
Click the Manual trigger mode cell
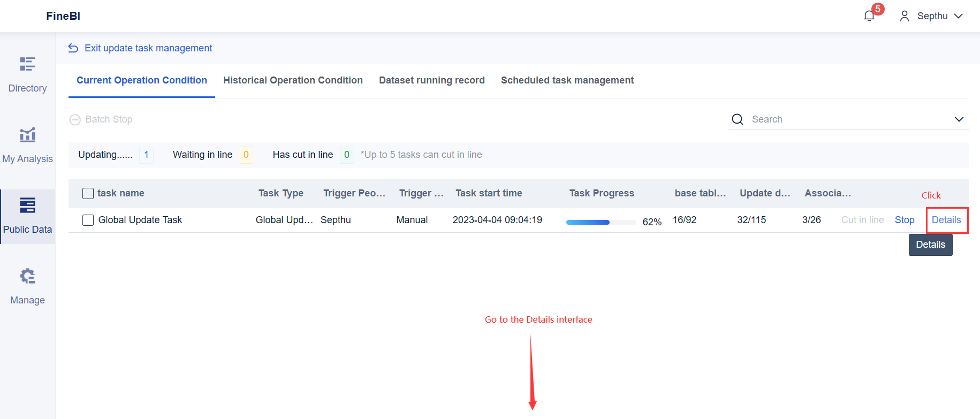[412, 220]
